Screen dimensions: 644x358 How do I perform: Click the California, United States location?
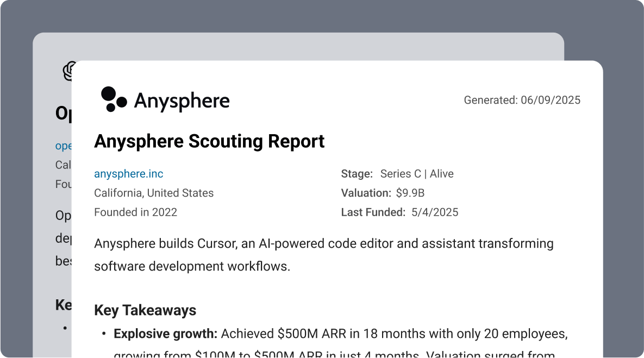pos(154,193)
